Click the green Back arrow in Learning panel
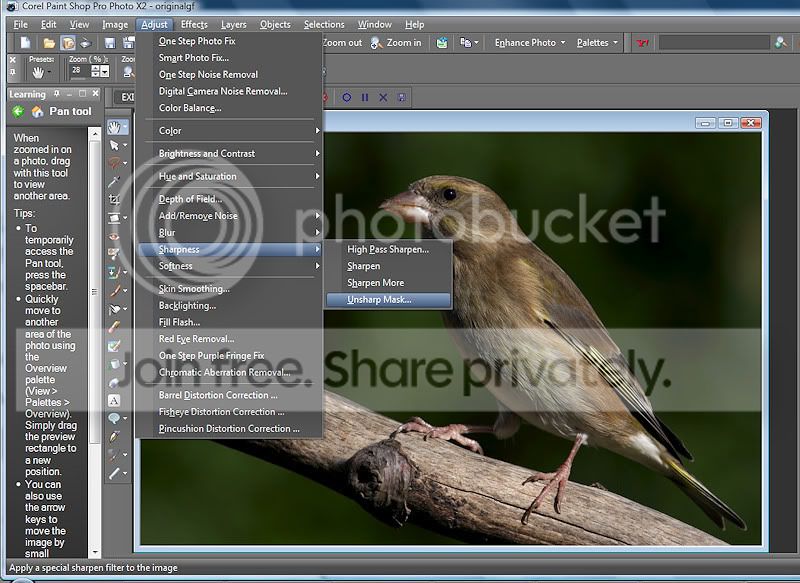 tap(18, 112)
